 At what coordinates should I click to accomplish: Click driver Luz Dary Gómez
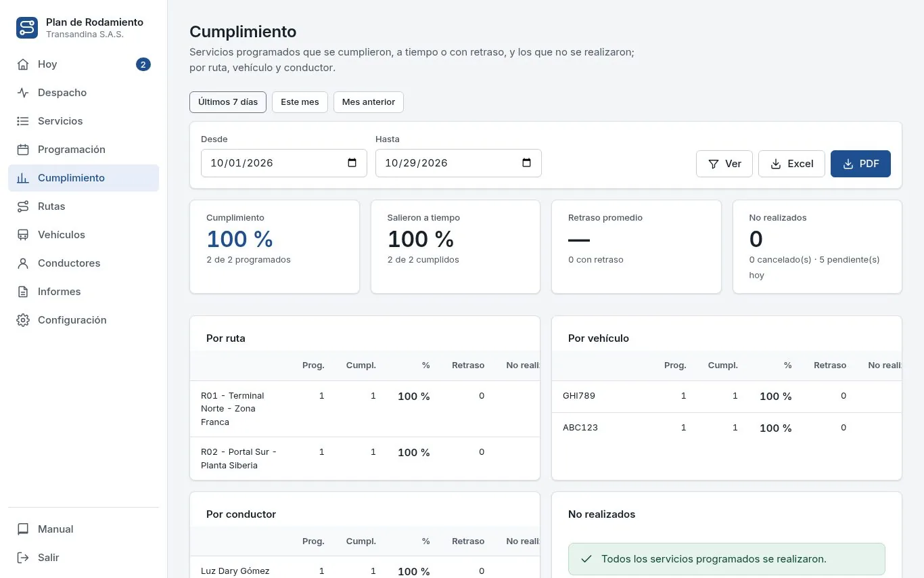[235, 571]
